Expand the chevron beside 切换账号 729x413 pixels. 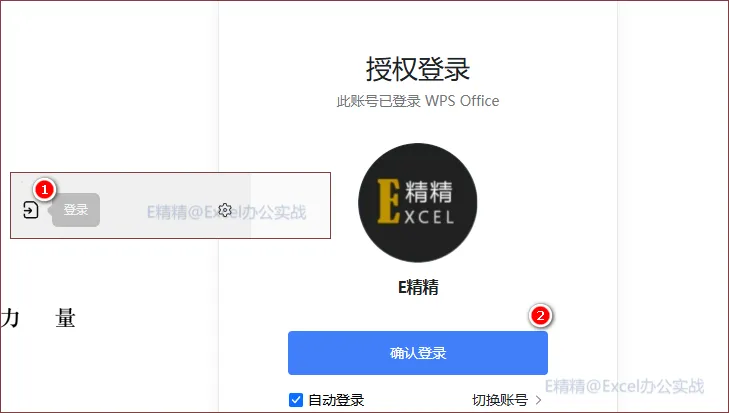tap(538, 400)
